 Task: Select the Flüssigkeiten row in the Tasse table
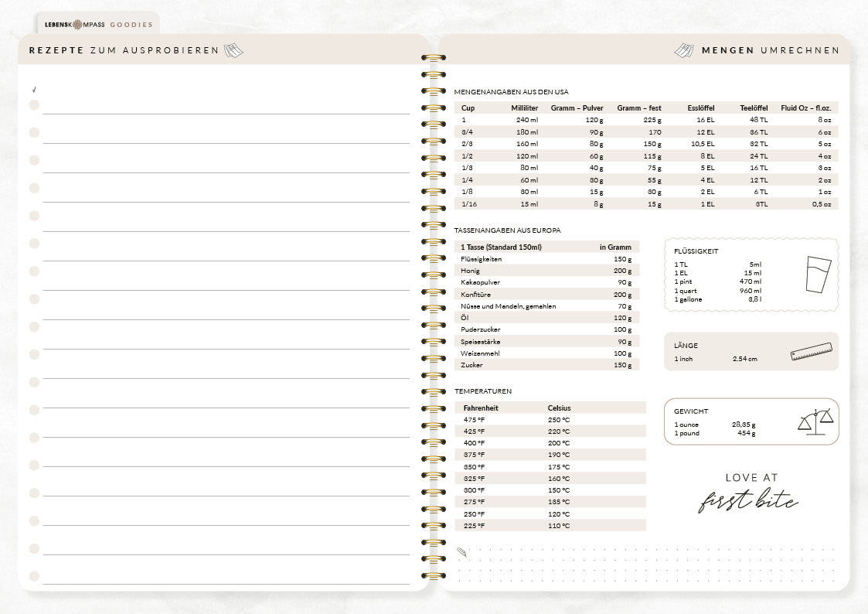(x=547, y=259)
